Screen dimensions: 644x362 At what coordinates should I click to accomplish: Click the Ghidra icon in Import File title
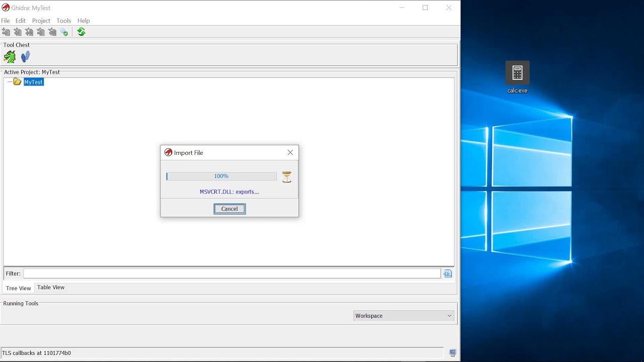click(169, 152)
